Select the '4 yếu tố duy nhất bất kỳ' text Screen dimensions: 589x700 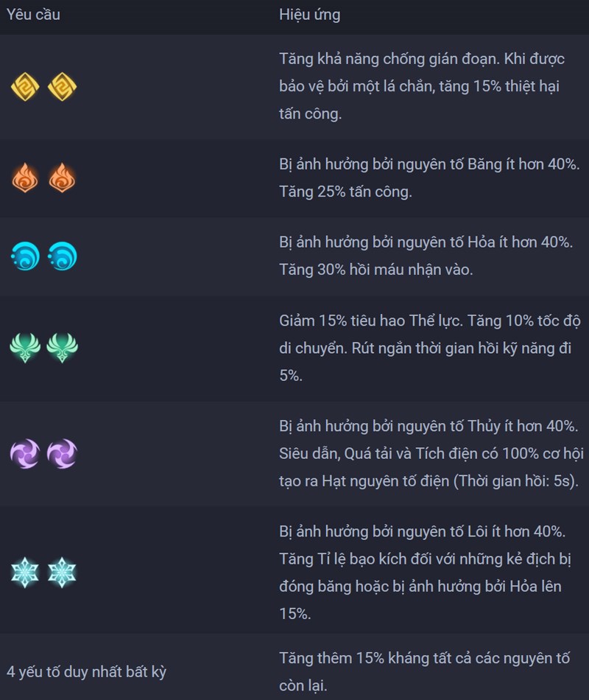click(x=87, y=672)
